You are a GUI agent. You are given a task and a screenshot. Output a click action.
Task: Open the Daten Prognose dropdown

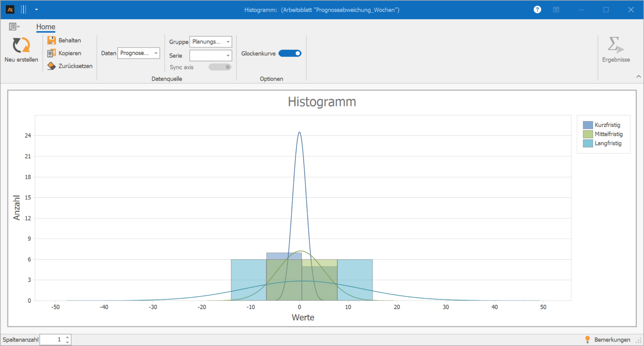click(x=156, y=53)
